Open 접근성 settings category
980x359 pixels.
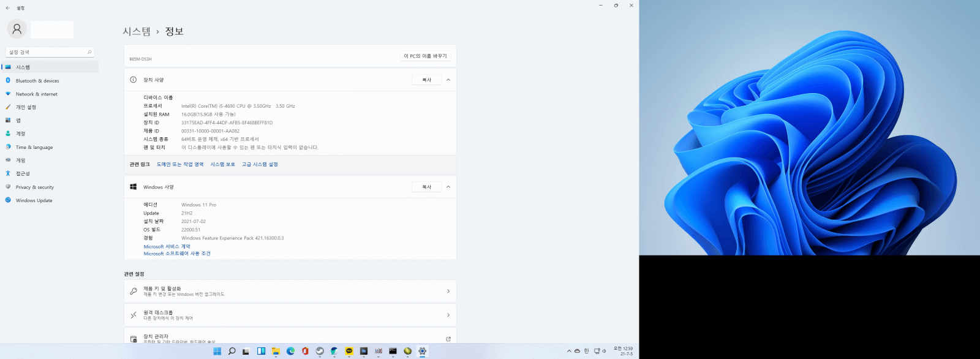[50, 174]
